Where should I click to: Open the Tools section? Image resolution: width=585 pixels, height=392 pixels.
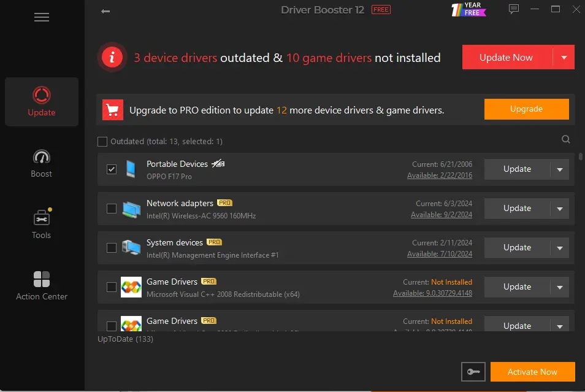click(41, 224)
